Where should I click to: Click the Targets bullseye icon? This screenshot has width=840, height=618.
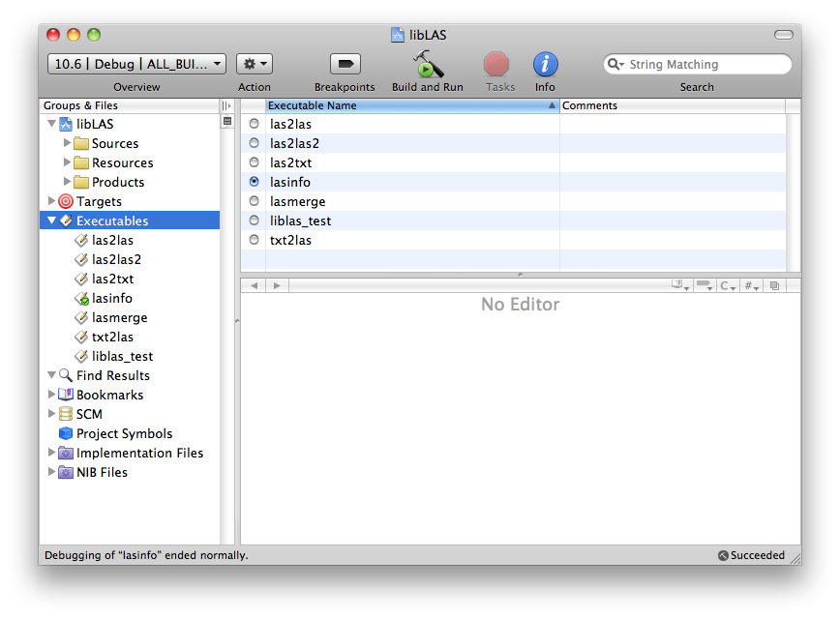[x=66, y=201]
